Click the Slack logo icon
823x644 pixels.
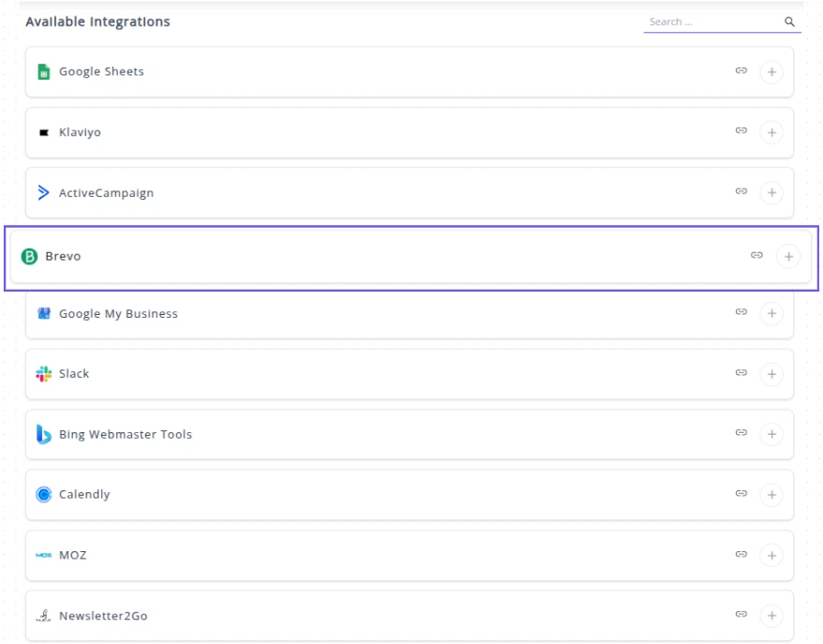pos(43,374)
